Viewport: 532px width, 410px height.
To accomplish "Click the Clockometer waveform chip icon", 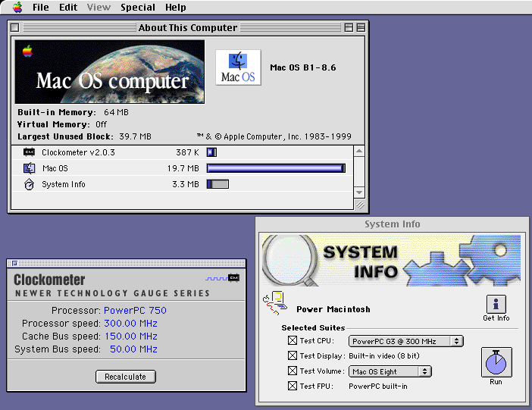I will pos(222,278).
